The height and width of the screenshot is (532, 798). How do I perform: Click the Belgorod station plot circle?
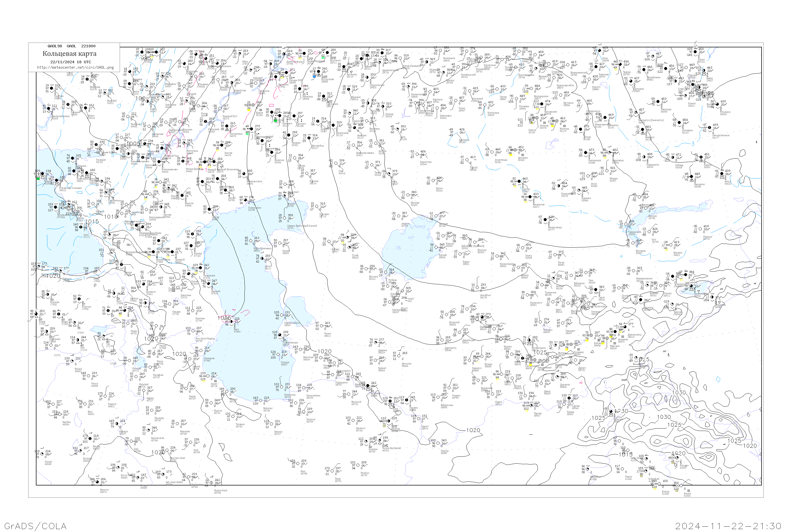(87, 79)
